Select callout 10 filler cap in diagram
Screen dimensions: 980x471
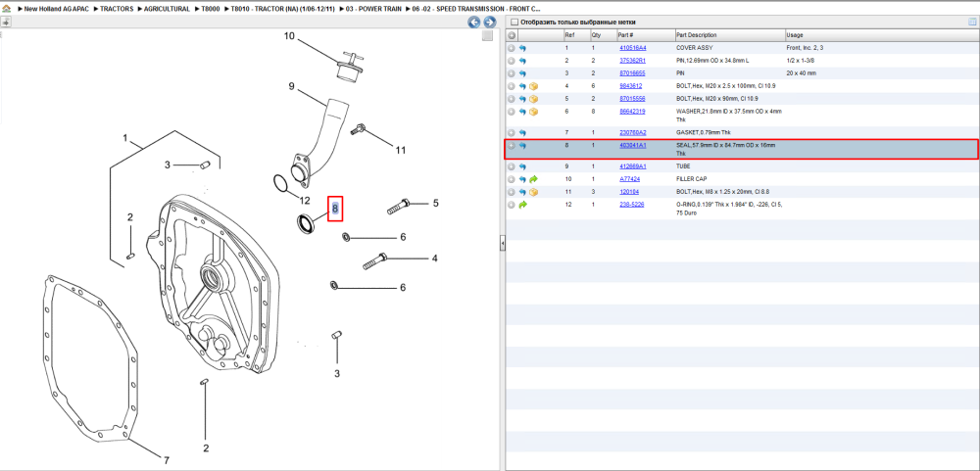click(289, 36)
